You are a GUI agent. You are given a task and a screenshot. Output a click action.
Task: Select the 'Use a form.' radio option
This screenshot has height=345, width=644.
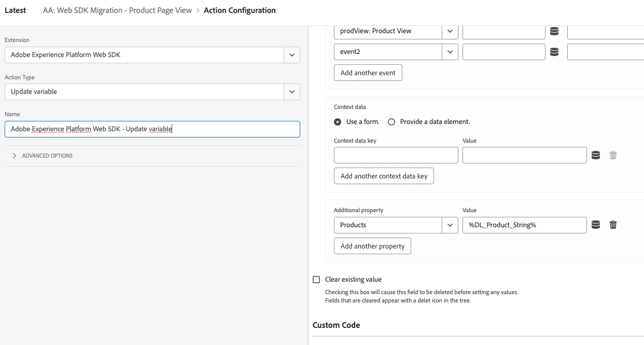pyautogui.click(x=338, y=122)
